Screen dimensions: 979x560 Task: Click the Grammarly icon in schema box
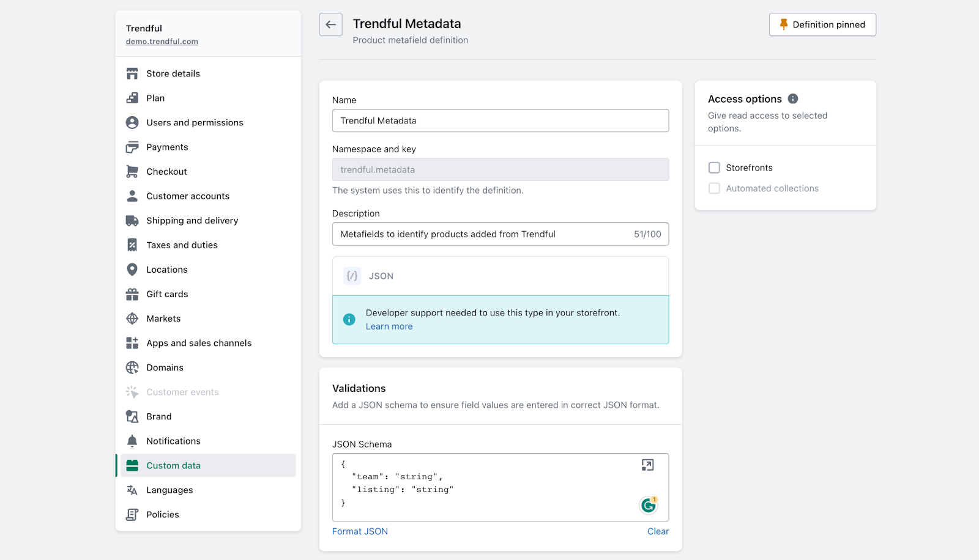tap(648, 506)
